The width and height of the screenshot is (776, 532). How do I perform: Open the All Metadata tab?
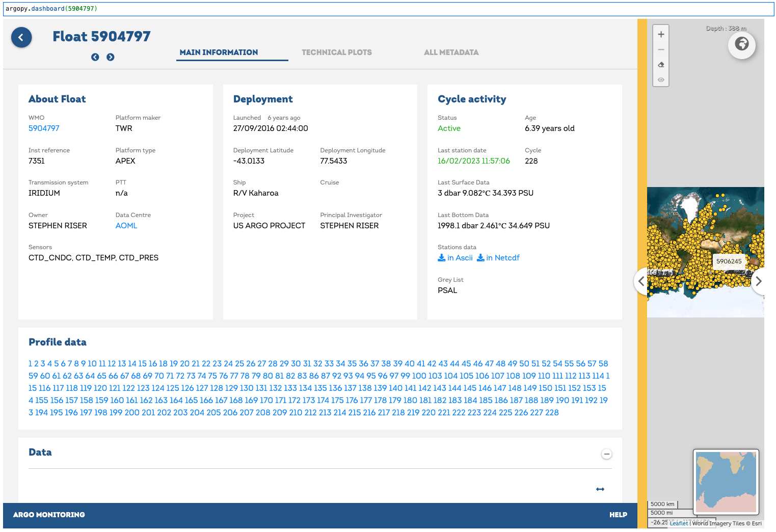tap(451, 52)
